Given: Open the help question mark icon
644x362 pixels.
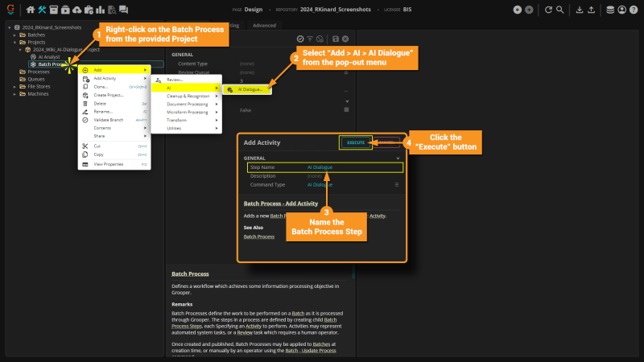Looking at the screenshot, I should click(634, 10).
